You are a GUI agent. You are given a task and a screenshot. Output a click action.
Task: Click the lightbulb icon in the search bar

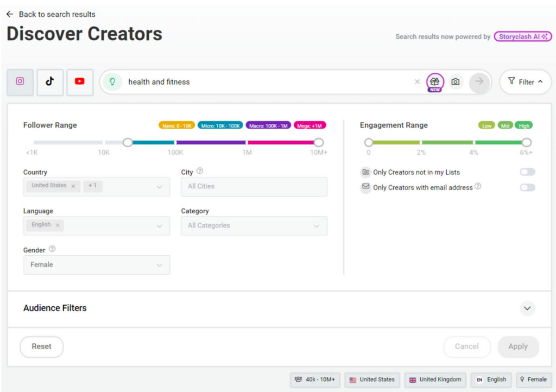[x=112, y=81]
